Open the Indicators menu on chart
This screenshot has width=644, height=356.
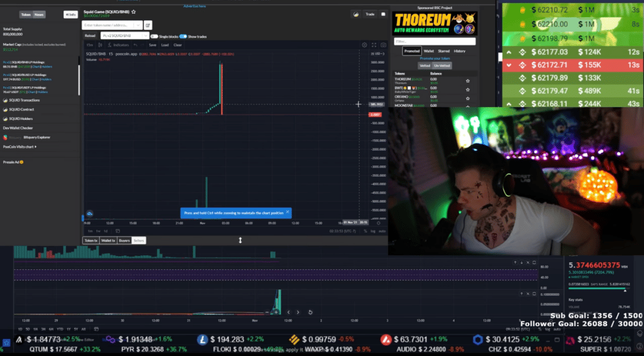121,45
